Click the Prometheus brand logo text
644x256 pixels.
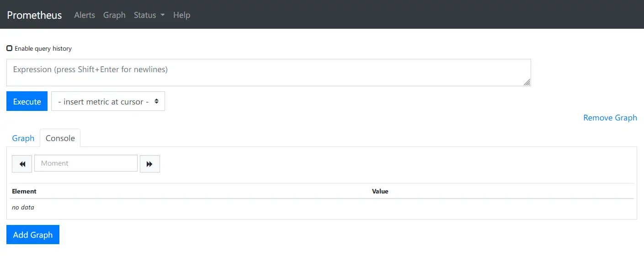click(x=34, y=15)
